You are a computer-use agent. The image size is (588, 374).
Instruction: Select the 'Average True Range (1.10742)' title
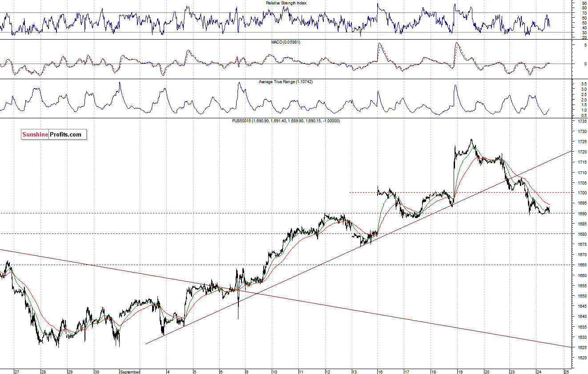coord(286,82)
